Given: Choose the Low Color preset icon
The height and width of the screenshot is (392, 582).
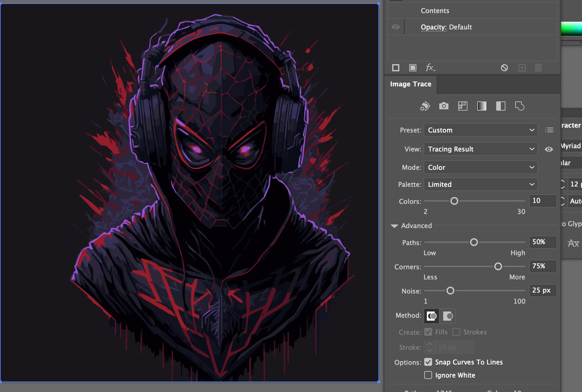Looking at the screenshot, I should coord(463,106).
